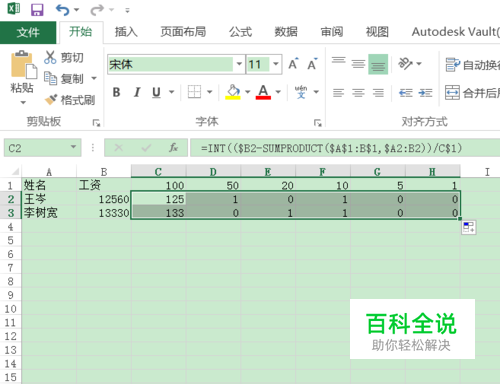Viewport: 500px width, 384px height.
Task: Click the font size 11 box
Action: click(258, 64)
